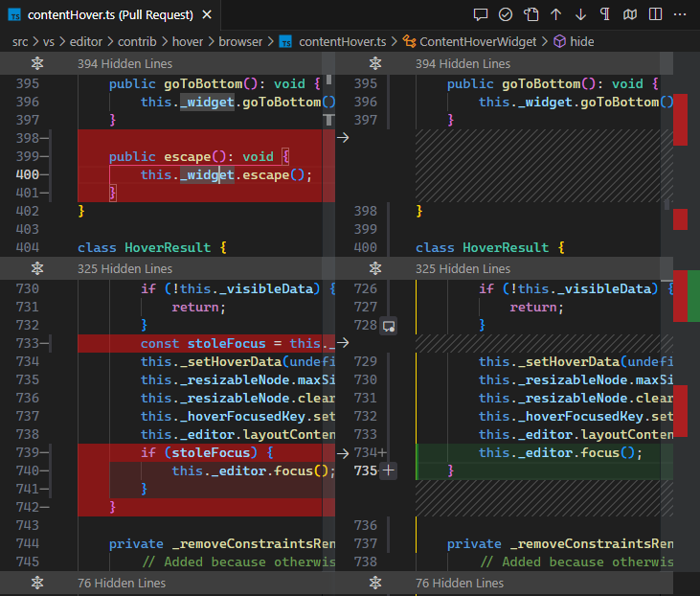
Task: Toggle inline view with split editor icon
Action: [654, 15]
